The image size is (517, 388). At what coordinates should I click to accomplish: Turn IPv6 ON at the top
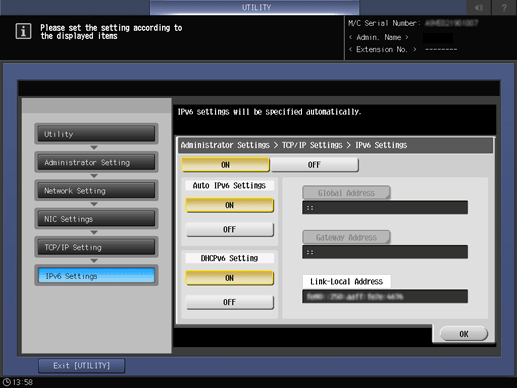click(225, 165)
